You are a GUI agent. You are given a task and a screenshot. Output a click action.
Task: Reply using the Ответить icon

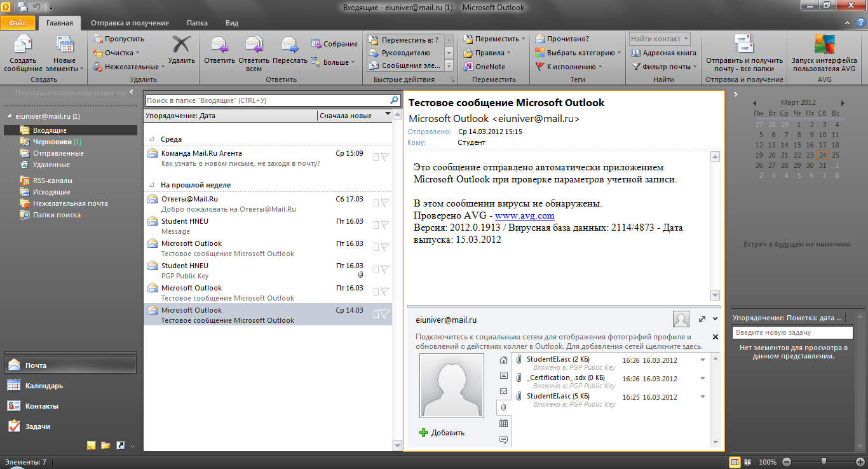[219, 50]
